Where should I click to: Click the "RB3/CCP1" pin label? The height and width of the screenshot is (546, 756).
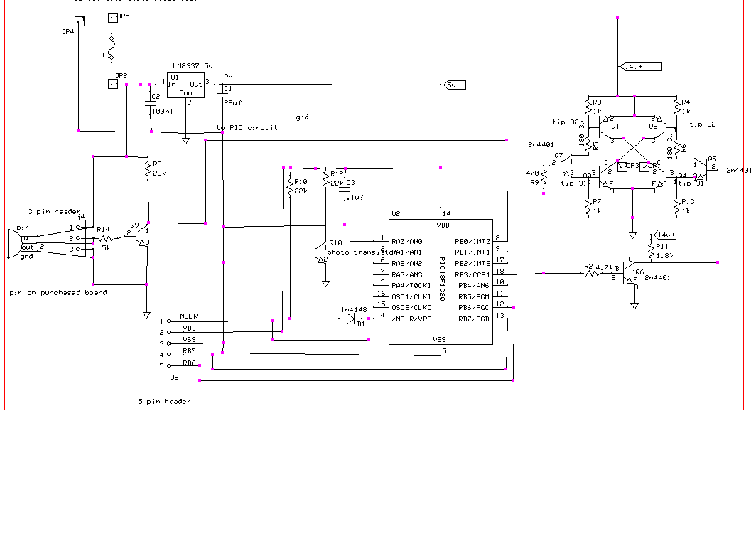472,275
